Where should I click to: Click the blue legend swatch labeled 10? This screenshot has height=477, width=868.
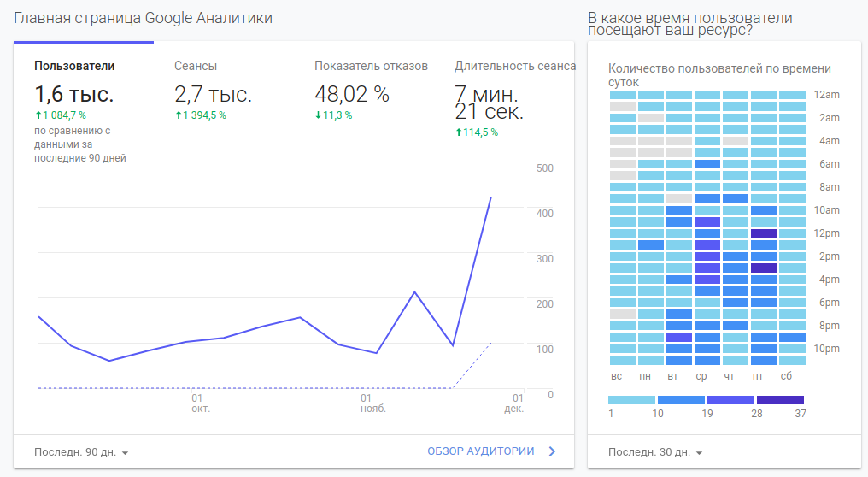click(681, 400)
